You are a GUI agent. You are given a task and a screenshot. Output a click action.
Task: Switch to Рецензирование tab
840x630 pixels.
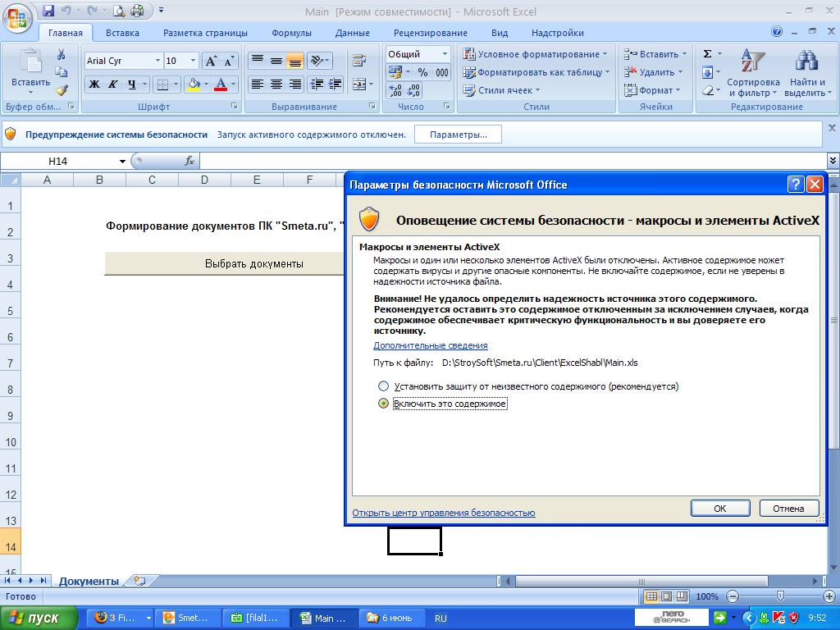[x=430, y=33]
